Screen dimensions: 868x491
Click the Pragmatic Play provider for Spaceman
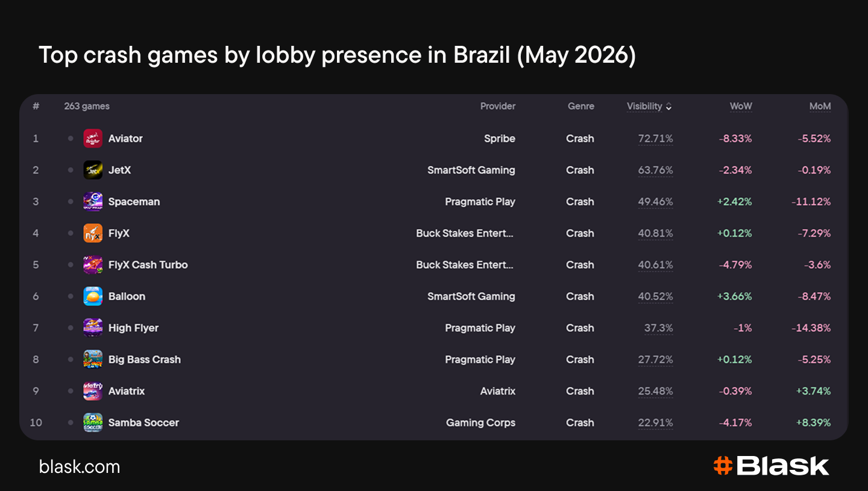(x=480, y=202)
